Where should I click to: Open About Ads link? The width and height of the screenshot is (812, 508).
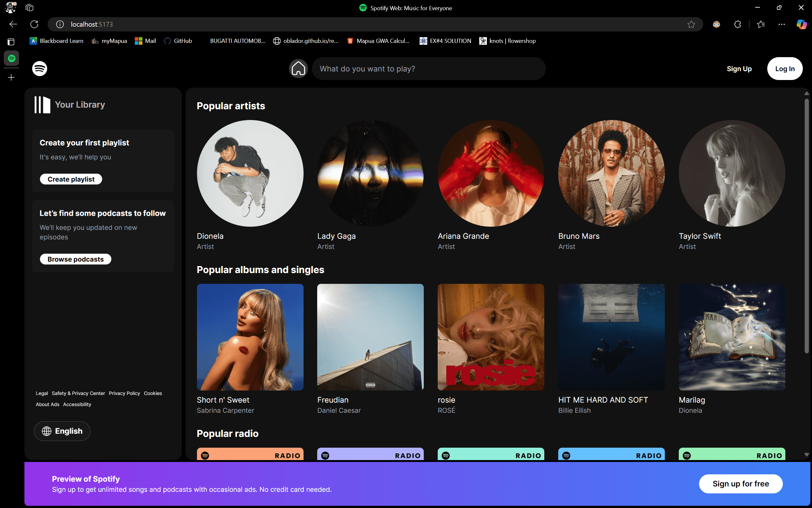[x=47, y=404]
